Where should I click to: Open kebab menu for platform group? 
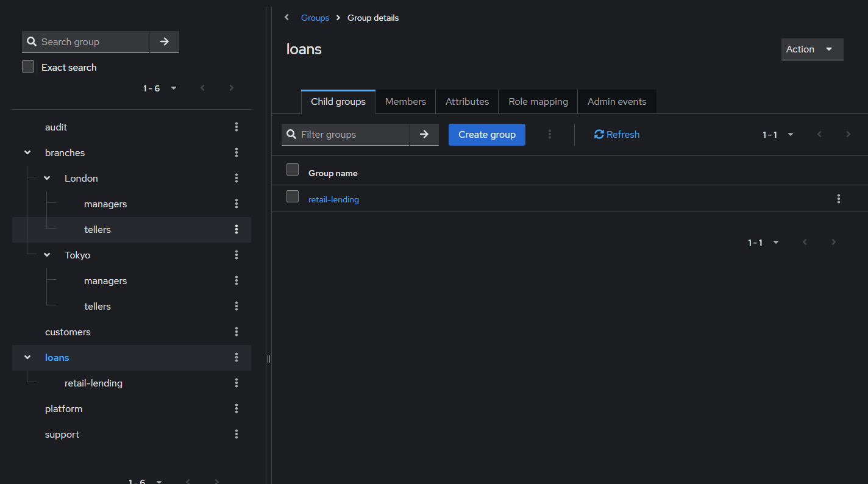(x=237, y=408)
